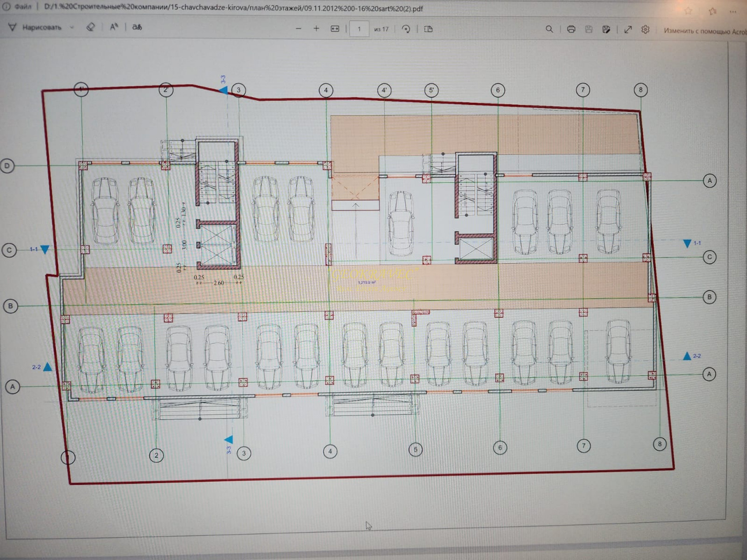Open the Draw tool options dropdown arrow
This screenshot has width=747, height=560.
pos(72,27)
